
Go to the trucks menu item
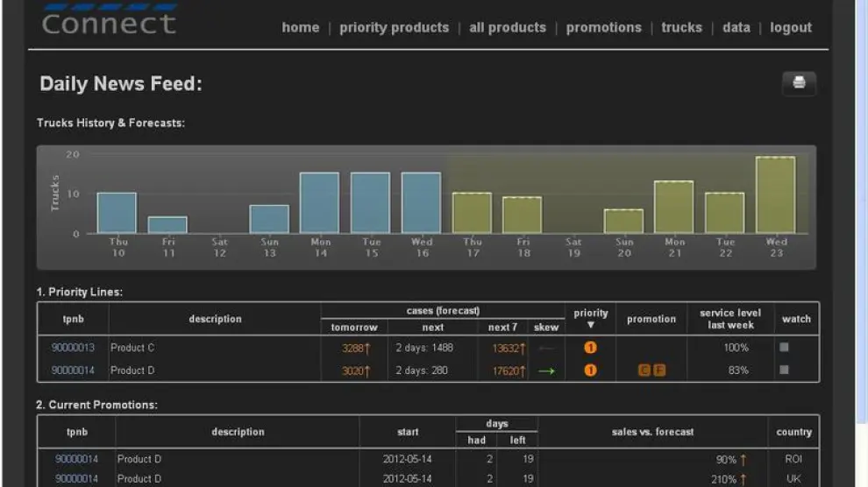coord(681,28)
